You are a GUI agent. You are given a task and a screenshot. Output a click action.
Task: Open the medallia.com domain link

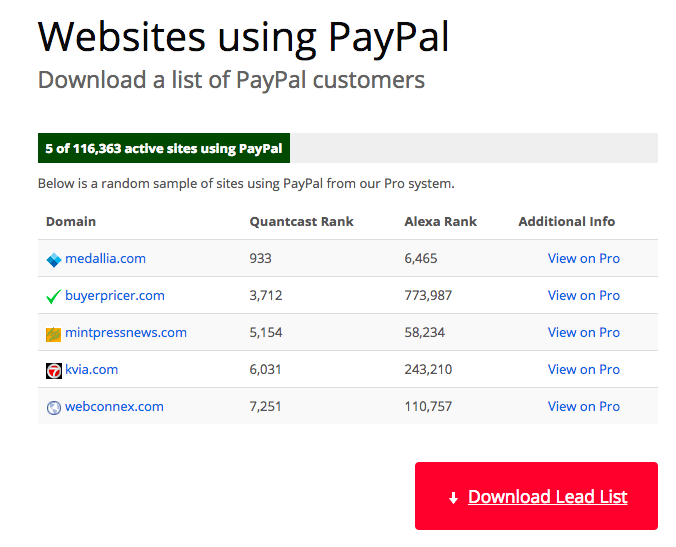pyautogui.click(x=105, y=258)
